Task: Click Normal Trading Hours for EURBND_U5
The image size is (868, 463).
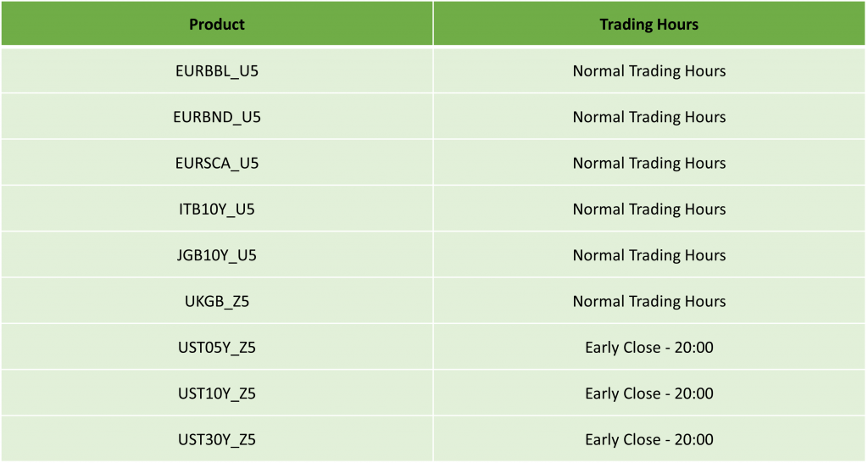Action: pos(649,117)
